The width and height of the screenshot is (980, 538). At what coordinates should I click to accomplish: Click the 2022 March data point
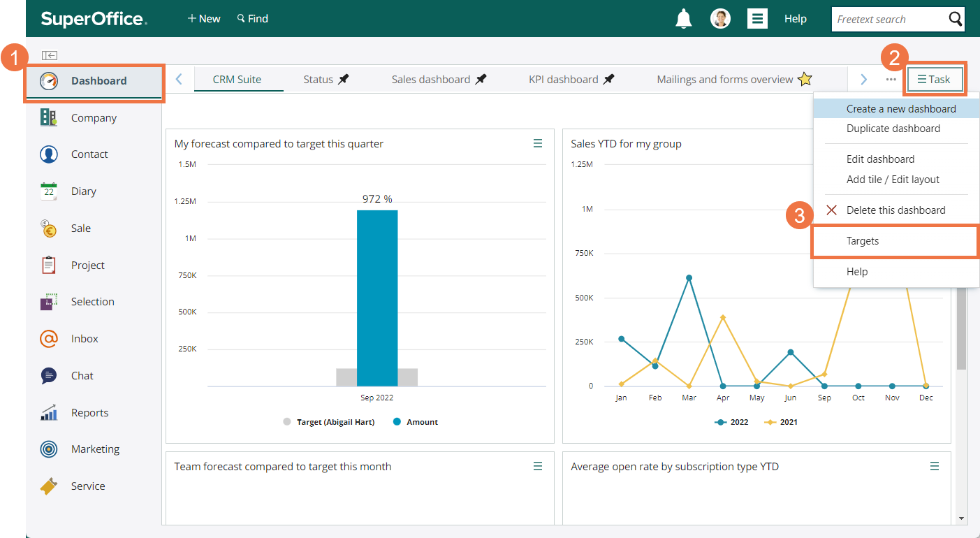click(x=689, y=277)
